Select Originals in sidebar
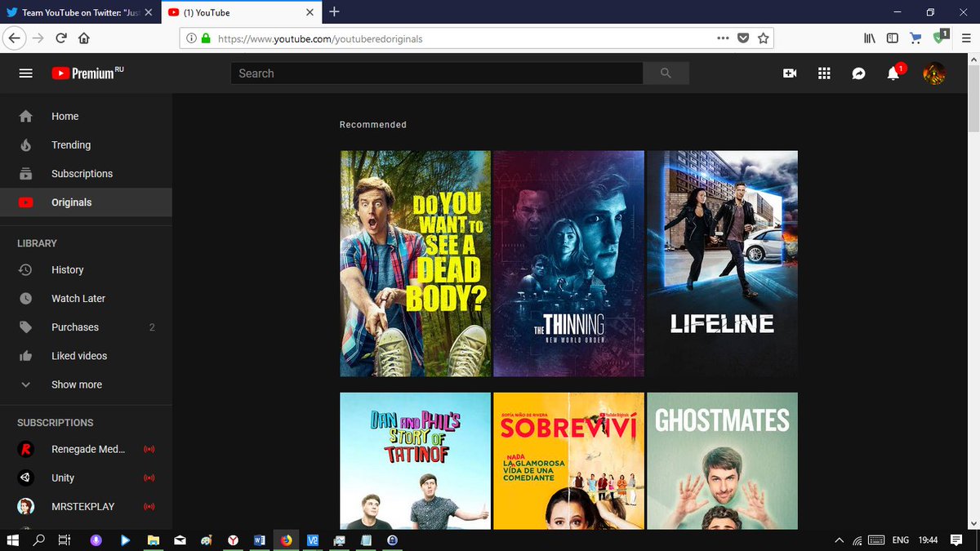Viewport: 980px width, 551px height. point(86,202)
